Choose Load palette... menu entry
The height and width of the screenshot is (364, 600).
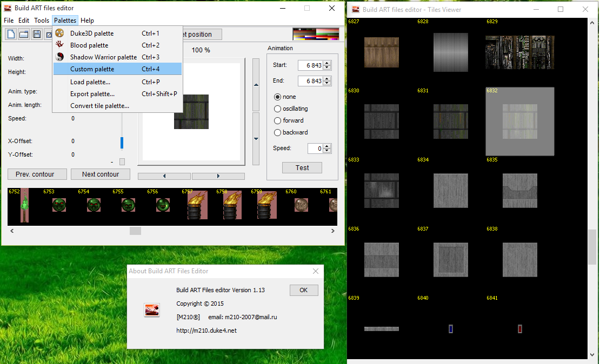pos(117,82)
